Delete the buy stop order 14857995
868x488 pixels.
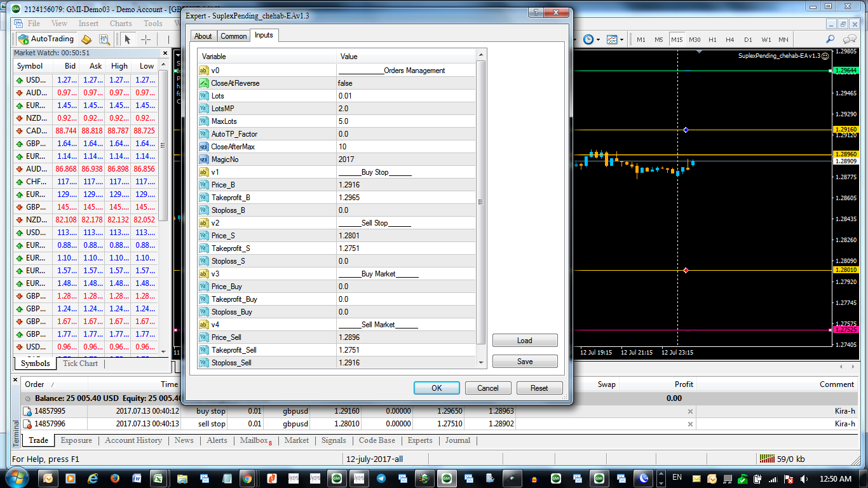[690, 411]
